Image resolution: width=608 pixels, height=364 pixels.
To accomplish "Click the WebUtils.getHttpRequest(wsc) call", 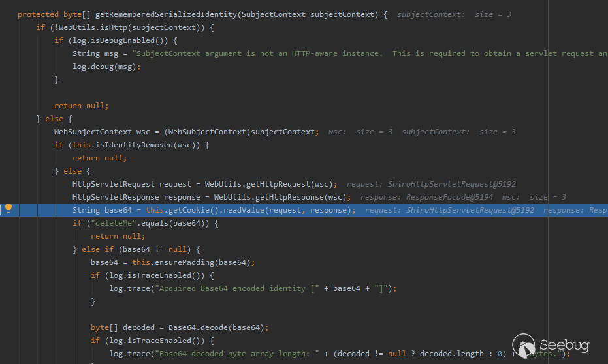I will (x=268, y=185).
